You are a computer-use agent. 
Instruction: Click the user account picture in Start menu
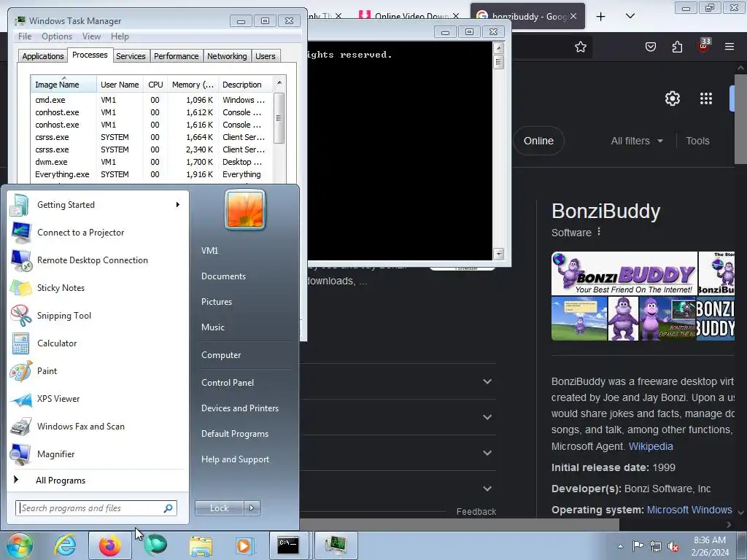click(x=245, y=209)
